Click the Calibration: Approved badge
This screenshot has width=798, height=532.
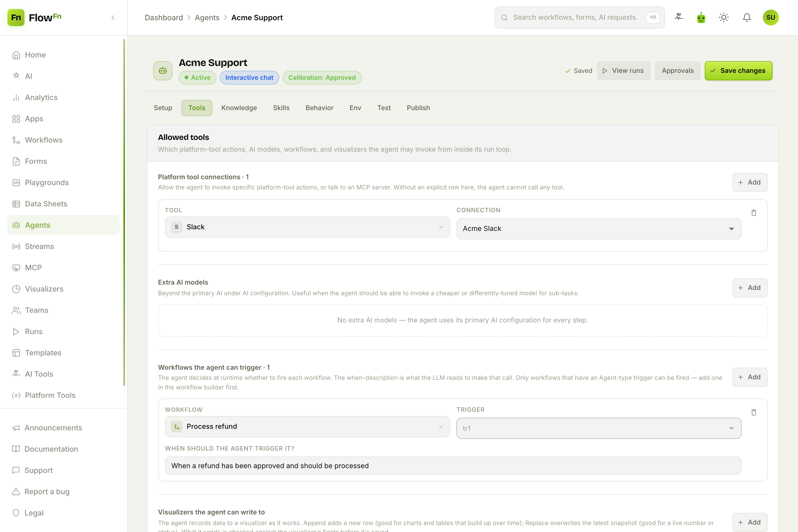(322, 78)
